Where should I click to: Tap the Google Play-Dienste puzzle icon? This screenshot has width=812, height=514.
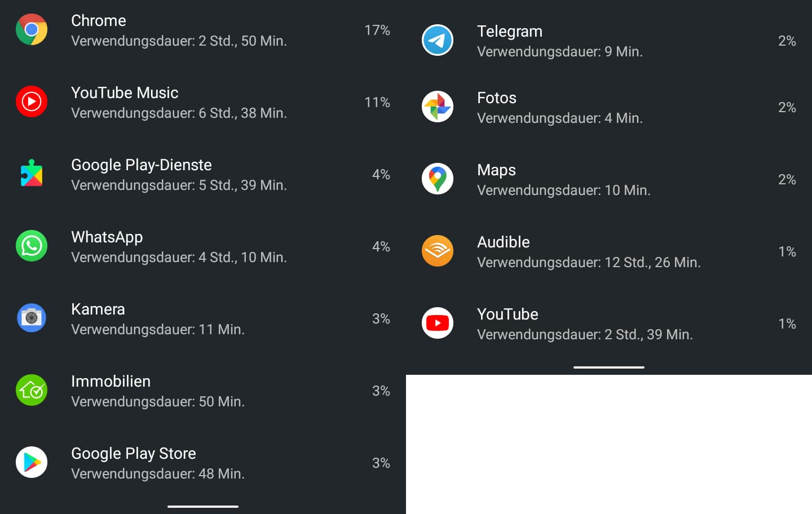32,174
